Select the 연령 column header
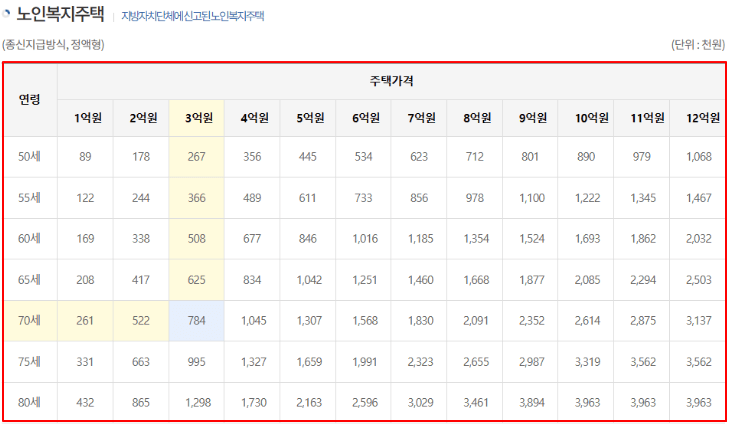The width and height of the screenshot is (730, 429). point(30,99)
